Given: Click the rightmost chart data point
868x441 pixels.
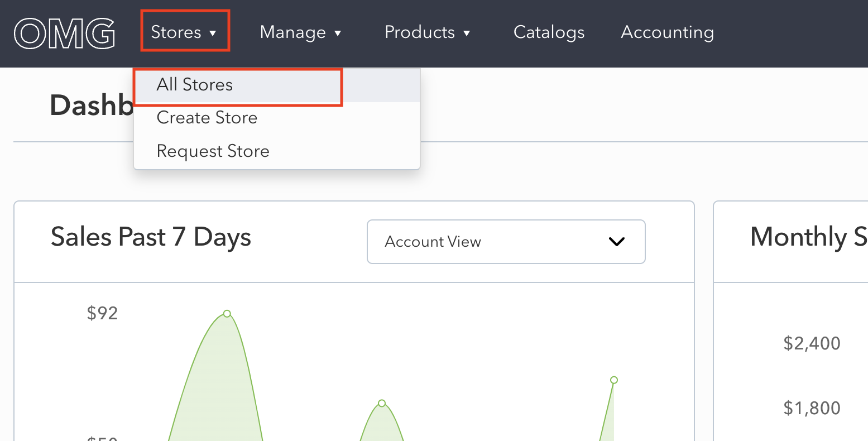Looking at the screenshot, I should click(614, 380).
